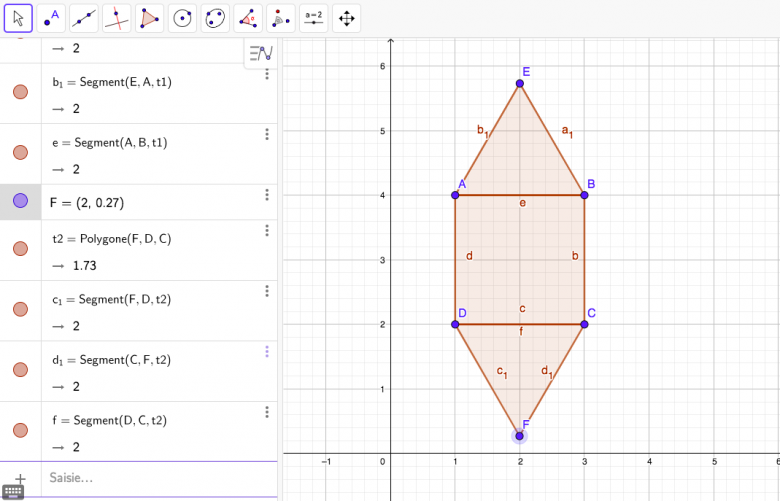The width and height of the screenshot is (780, 501).
Task: Select the Circle with center tool
Action: (182, 17)
